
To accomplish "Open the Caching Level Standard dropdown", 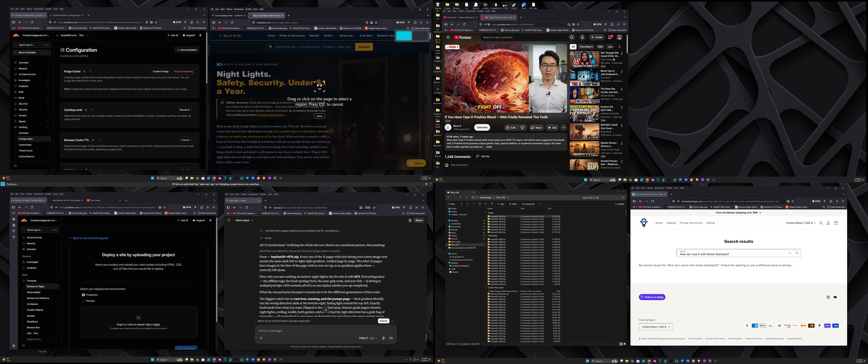I will click(x=186, y=110).
